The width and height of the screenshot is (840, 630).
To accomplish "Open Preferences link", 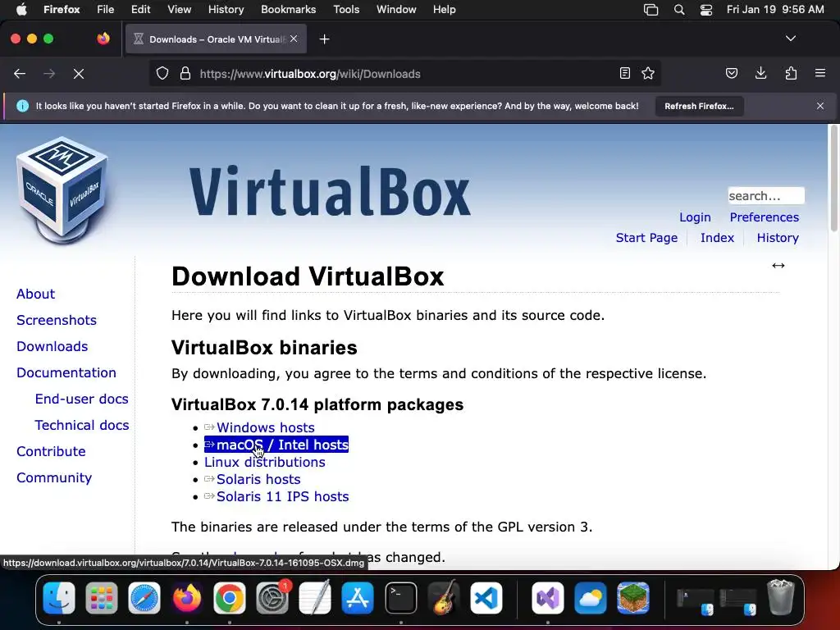I will 764,217.
